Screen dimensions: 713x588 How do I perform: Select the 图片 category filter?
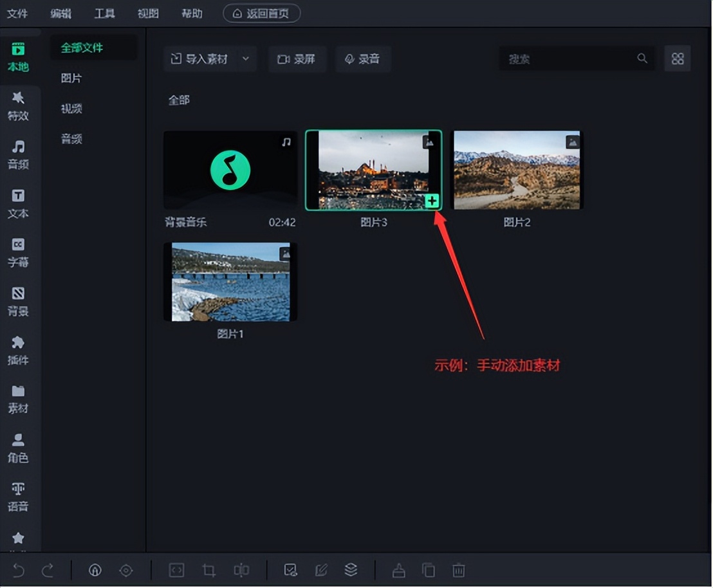click(x=71, y=78)
